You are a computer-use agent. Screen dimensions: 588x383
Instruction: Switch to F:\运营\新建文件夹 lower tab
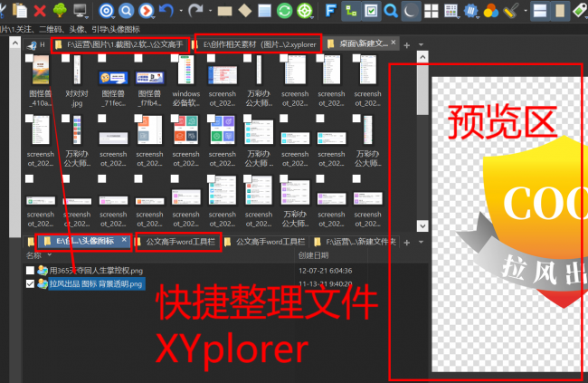pos(356,242)
